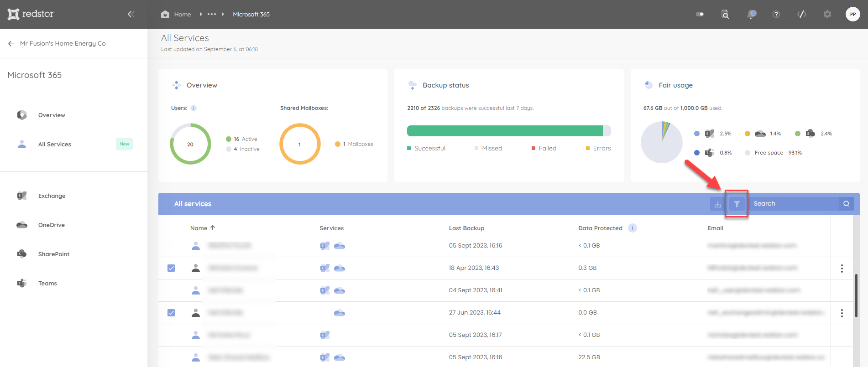Click Exchange icon in 18 Apr 2023 row
Screen dimensions: 868x367
click(x=324, y=268)
